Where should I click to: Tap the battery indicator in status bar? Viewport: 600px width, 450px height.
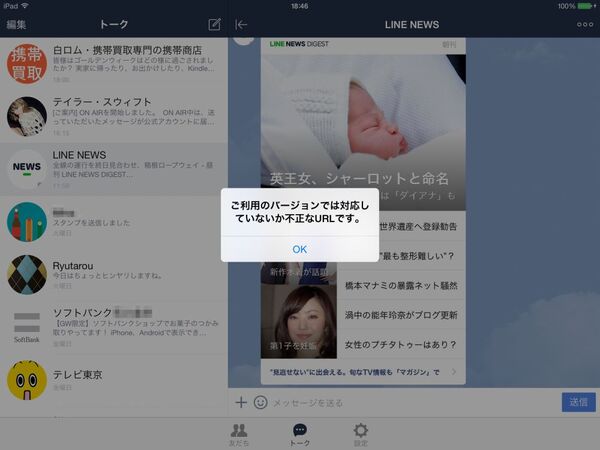coord(587,6)
